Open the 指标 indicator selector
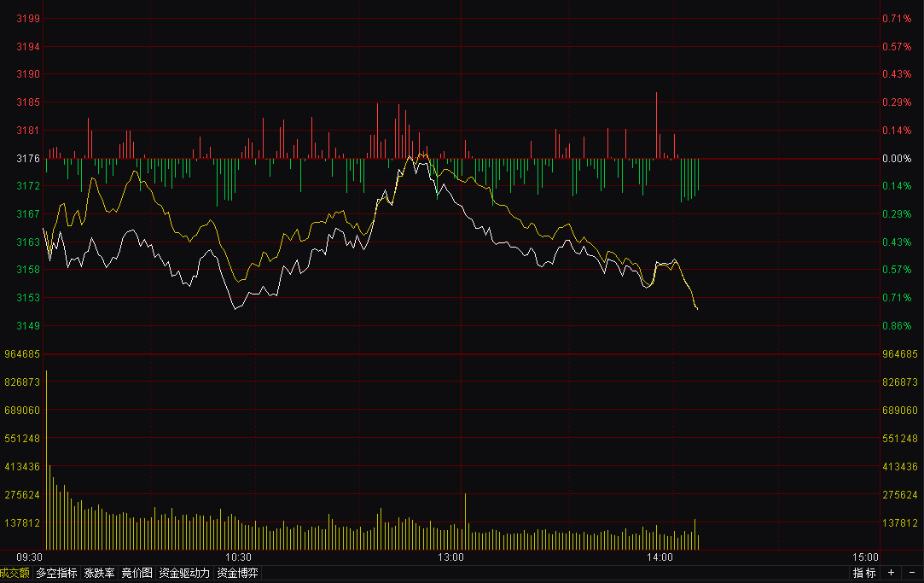Image resolution: width=924 pixels, height=583 pixels. click(864, 573)
